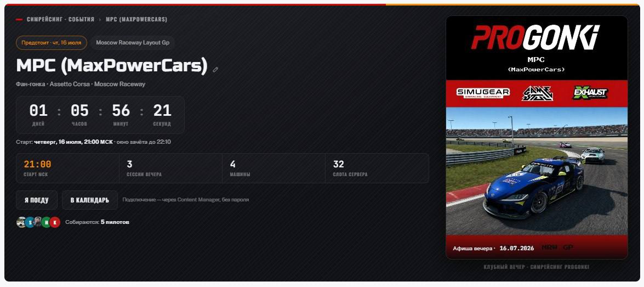644x287 pixels.
Task: Click the third pilot avatar with portrait
Action: (x=38, y=222)
